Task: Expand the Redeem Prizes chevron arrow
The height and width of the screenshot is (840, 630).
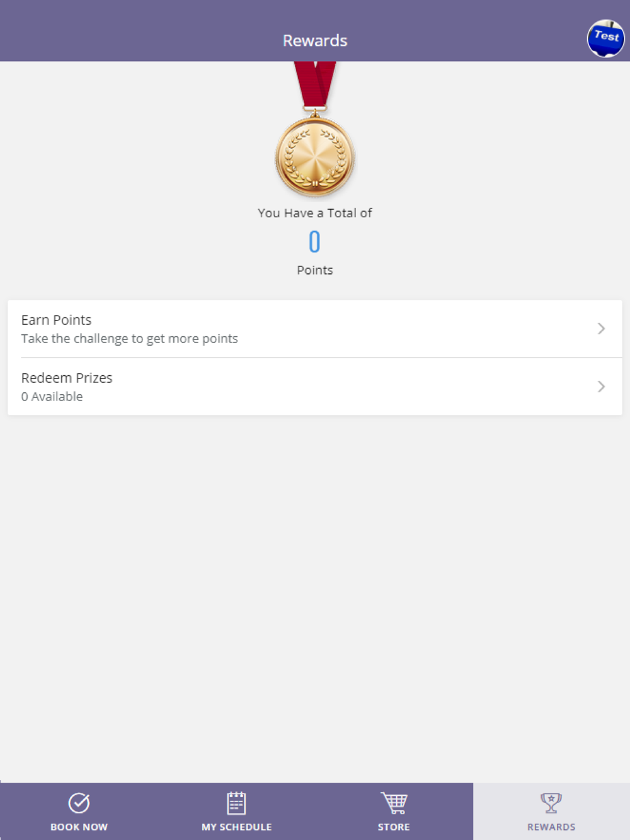Action: [601, 387]
